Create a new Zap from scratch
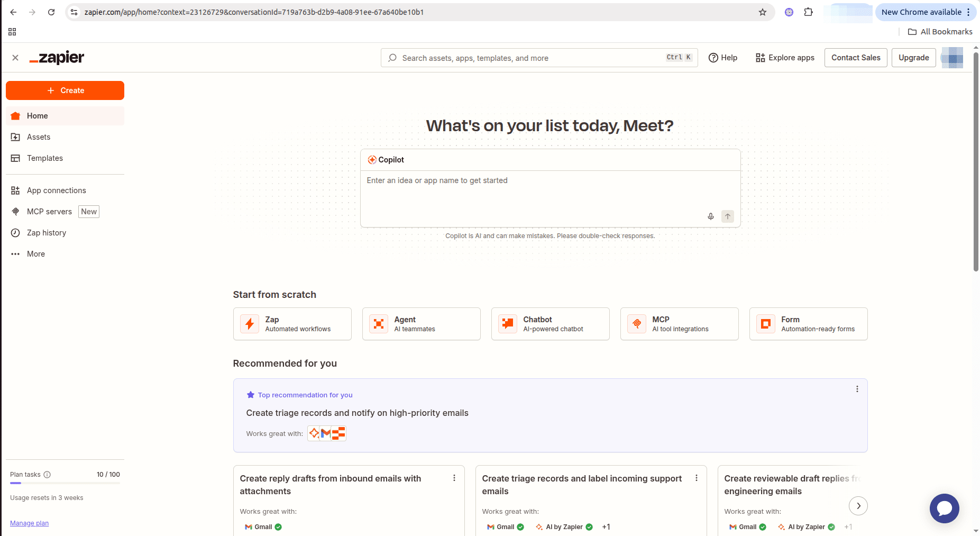The height and width of the screenshot is (536, 980). click(292, 324)
